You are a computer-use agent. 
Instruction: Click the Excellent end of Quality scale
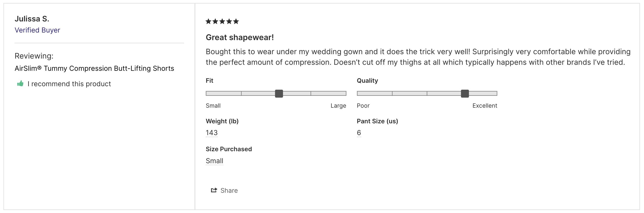click(485, 106)
